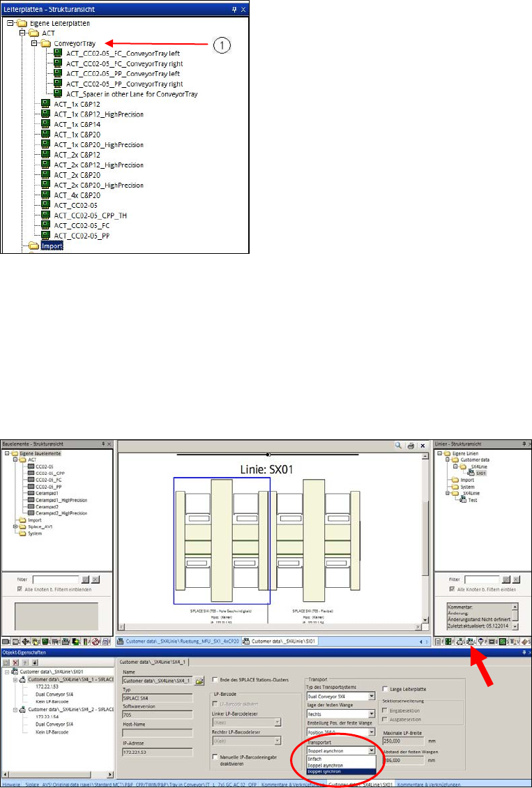Click the ACT_1x C&P14 board icon

(47, 124)
